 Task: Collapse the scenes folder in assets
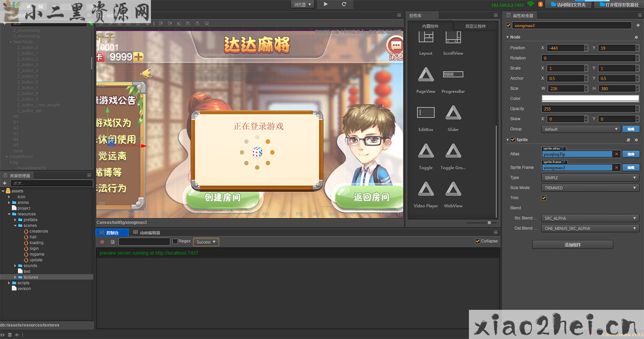pyautogui.click(x=16, y=225)
